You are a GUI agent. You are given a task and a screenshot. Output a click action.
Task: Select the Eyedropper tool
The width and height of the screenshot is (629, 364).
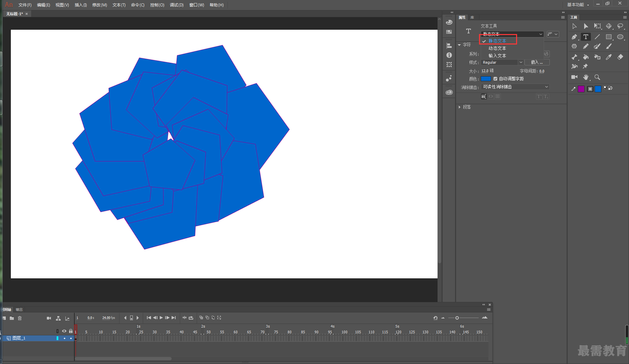(609, 57)
